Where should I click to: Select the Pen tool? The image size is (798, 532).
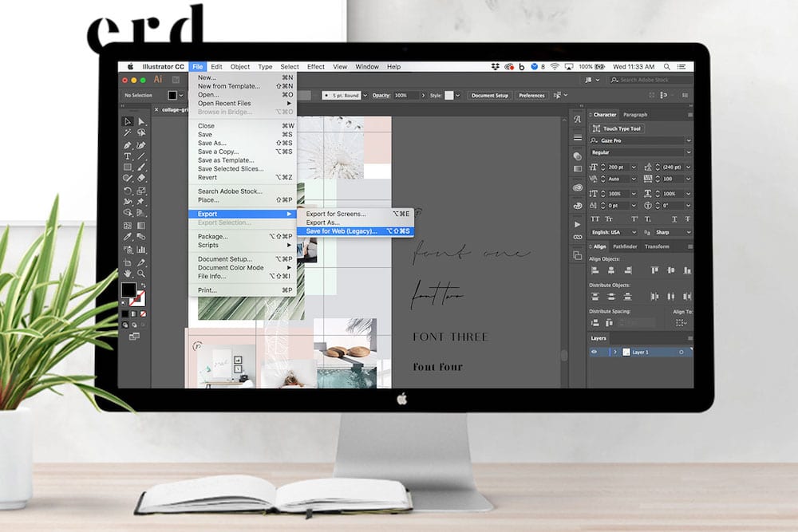click(127, 145)
